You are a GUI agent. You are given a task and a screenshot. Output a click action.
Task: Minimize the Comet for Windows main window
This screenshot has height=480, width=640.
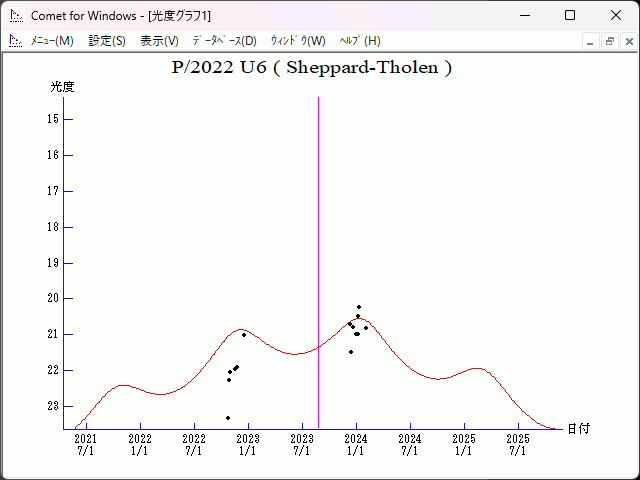[524, 16]
